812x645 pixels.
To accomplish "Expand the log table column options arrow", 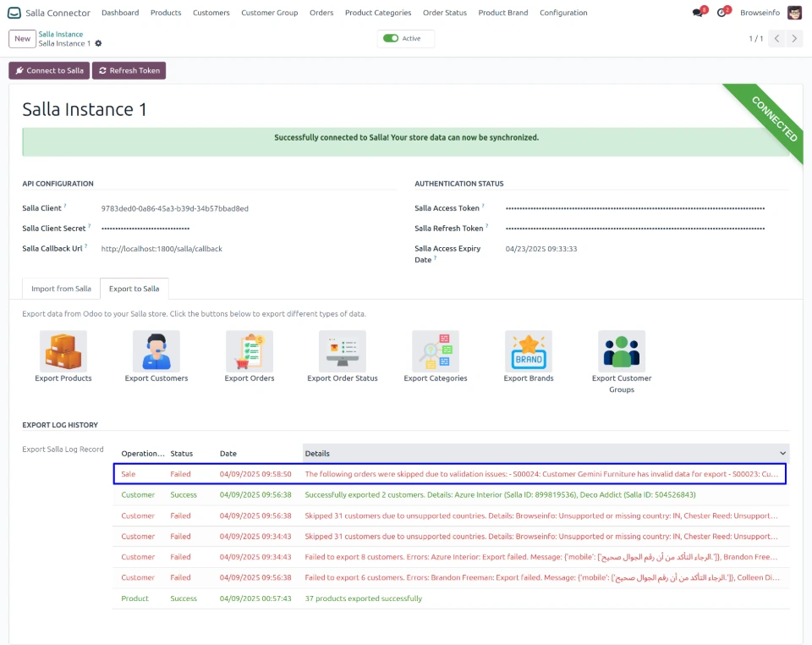I will [x=782, y=454].
